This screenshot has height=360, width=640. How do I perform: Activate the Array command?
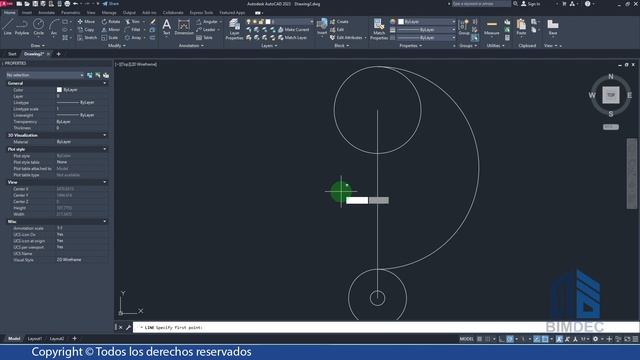pyautogui.click(x=133, y=38)
